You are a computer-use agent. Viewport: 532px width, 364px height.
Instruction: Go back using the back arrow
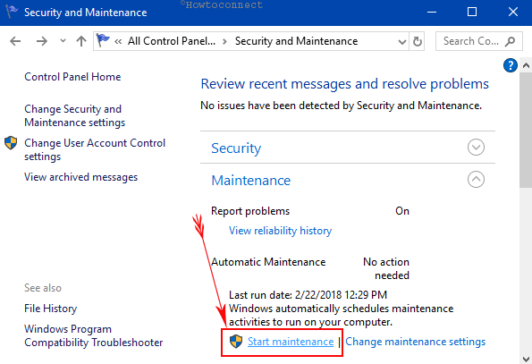[15, 41]
